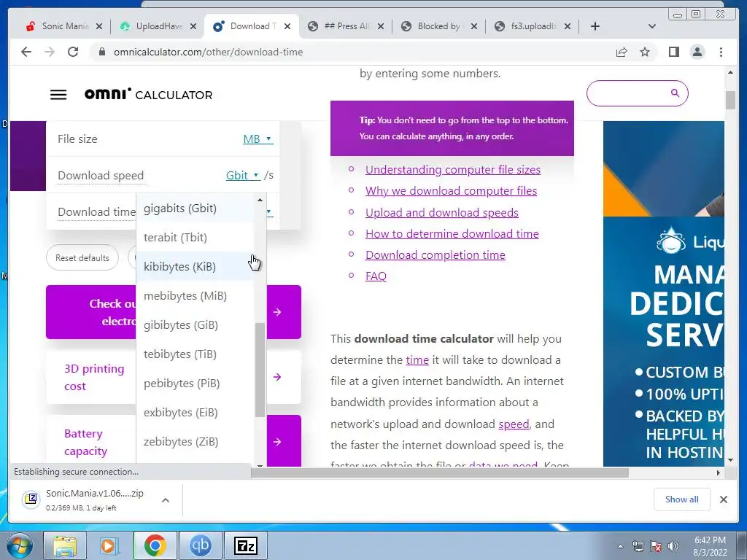
Task: Select gigabits (Gbit) from the unit list
Action: (x=195, y=208)
